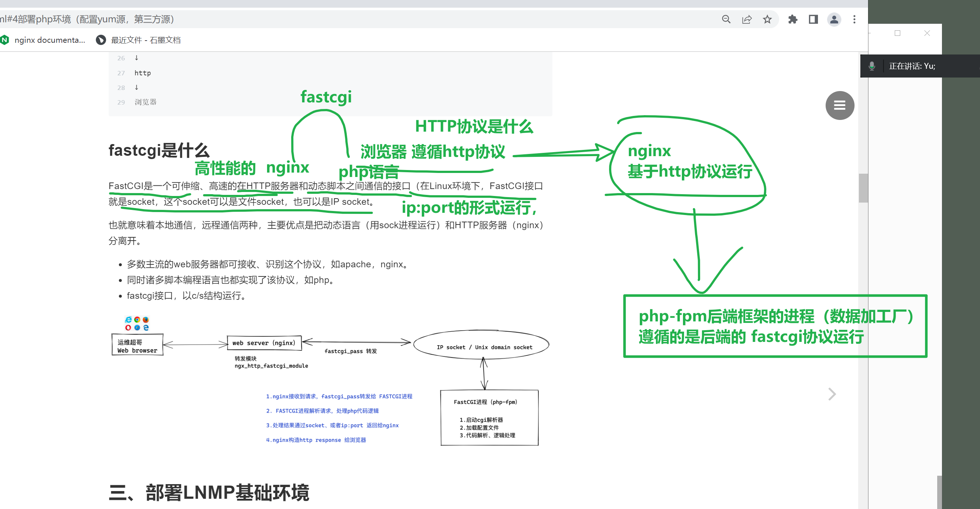Click the share icon next to the address bar
The height and width of the screenshot is (509, 980).
tap(747, 19)
